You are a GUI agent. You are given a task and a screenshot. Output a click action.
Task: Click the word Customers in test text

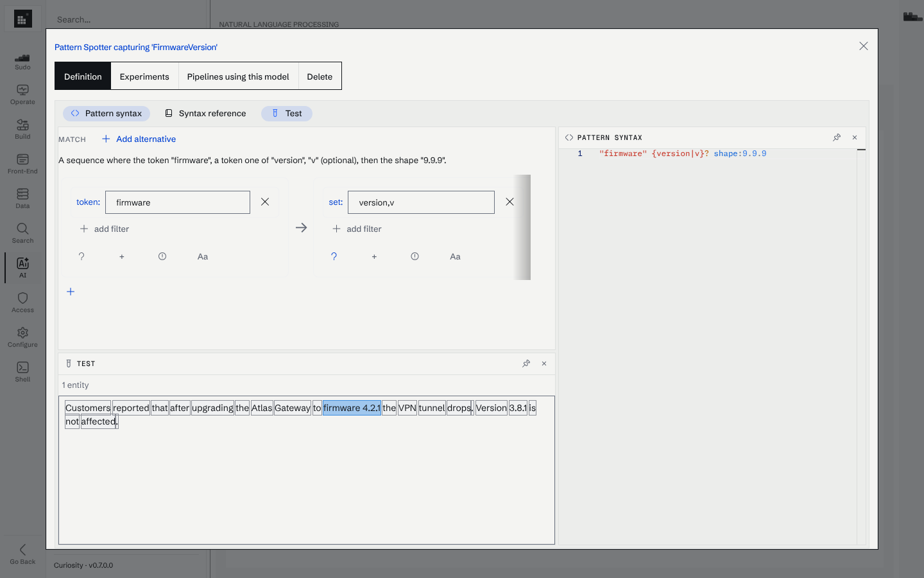(88, 408)
